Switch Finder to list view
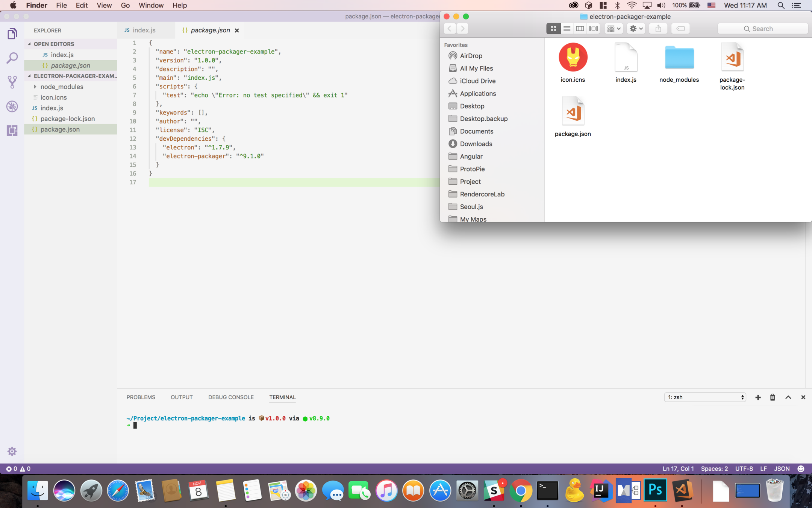The width and height of the screenshot is (812, 508). (x=567, y=29)
